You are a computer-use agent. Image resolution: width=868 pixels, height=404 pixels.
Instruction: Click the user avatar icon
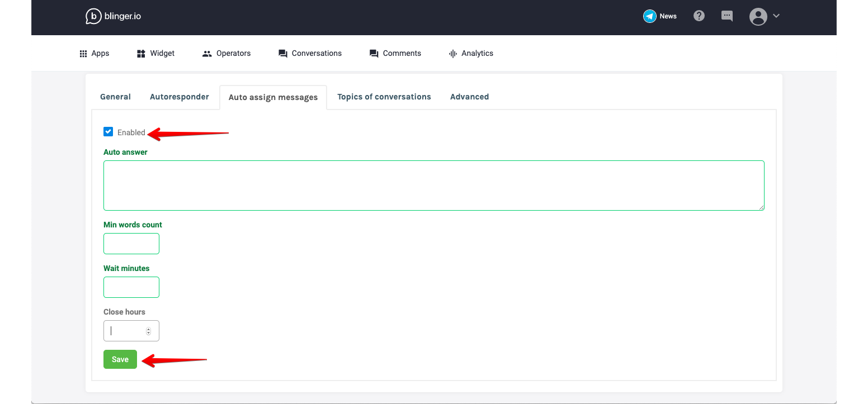click(758, 16)
